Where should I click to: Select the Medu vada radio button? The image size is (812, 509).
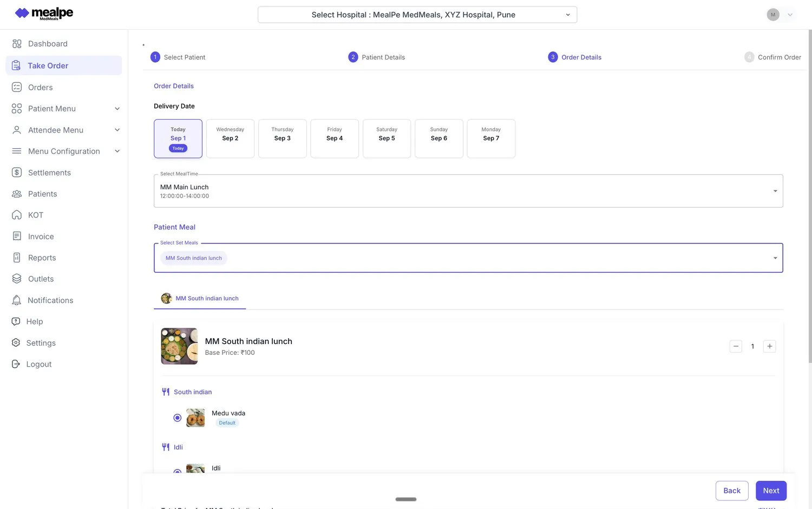point(177,418)
